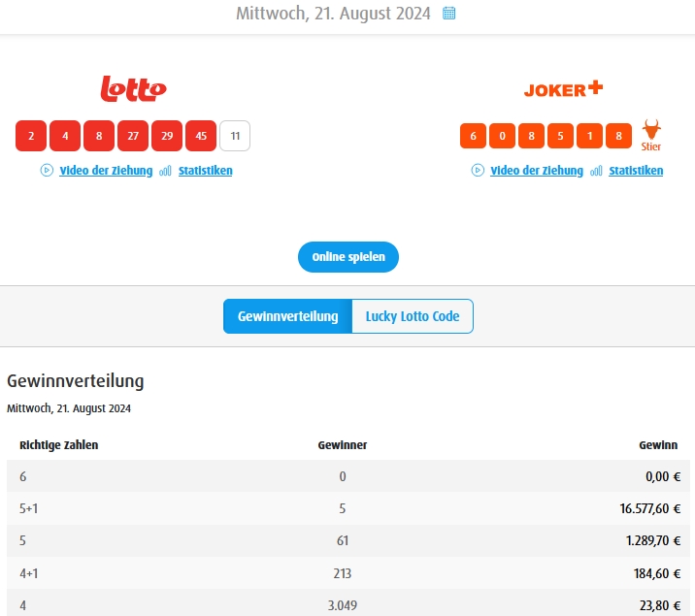Click Lotto ball number 2

(31, 136)
